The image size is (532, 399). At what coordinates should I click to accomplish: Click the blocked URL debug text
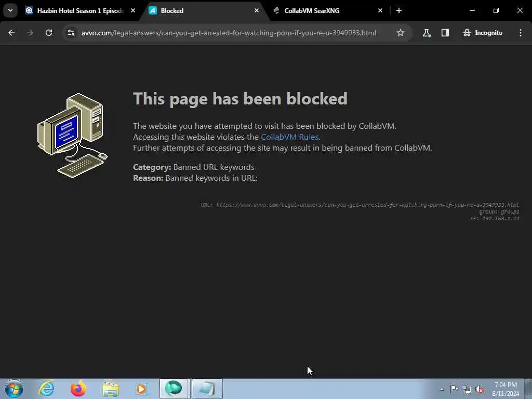click(x=360, y=205)
